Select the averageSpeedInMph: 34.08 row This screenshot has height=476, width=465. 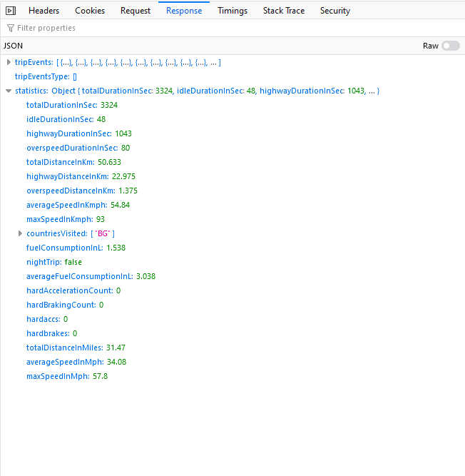[x=232, y=362]
